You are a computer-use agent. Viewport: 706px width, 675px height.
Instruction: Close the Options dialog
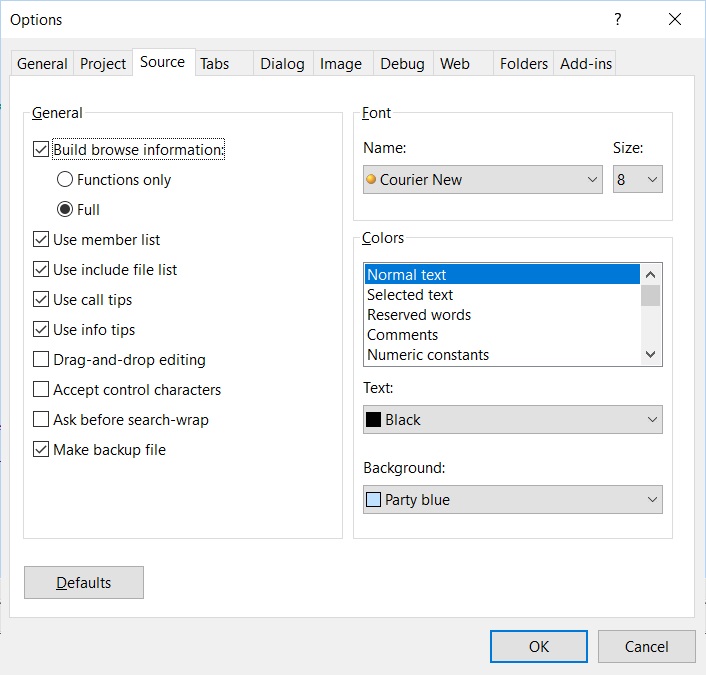pyautogui.click(x=674, y=19)
